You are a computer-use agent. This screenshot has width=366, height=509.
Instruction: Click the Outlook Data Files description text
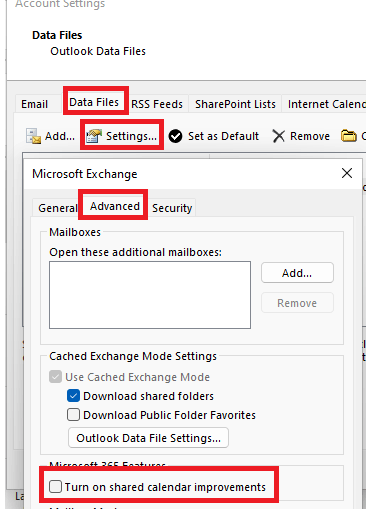[x=98, y=51]
